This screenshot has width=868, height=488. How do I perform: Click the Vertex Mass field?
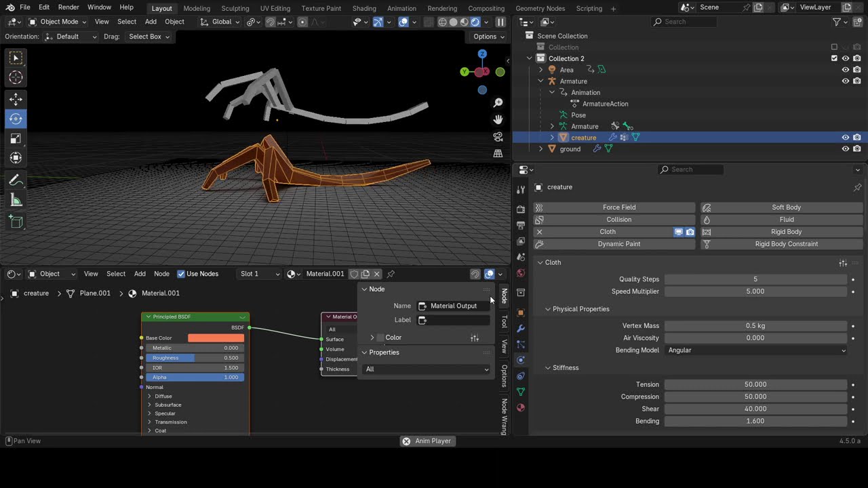pyautogui.click(x=755, y=326)
